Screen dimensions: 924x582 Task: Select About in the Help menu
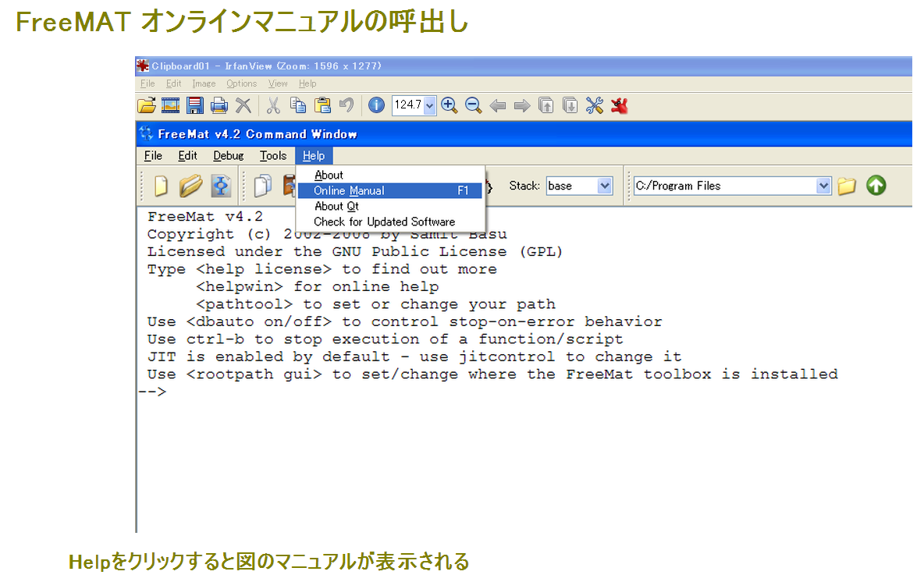[390, 175]
